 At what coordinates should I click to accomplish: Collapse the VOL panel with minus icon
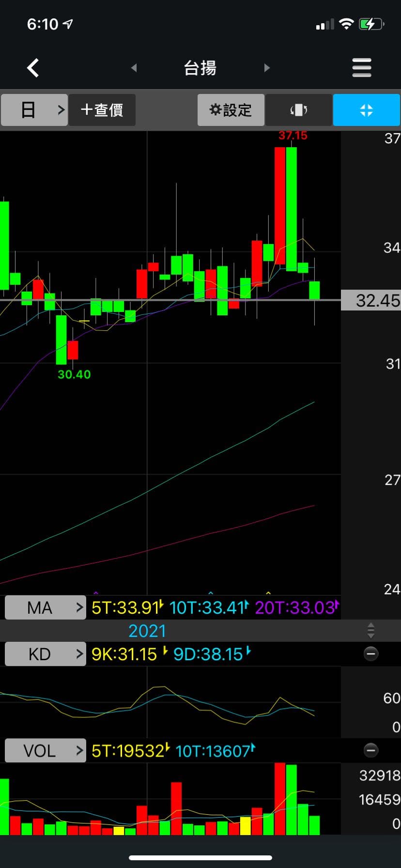371,751
